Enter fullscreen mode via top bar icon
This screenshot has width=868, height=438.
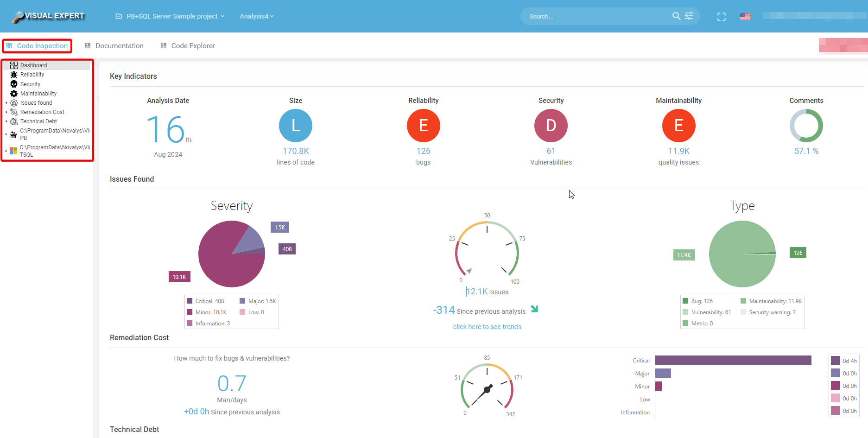click(721, 17)
